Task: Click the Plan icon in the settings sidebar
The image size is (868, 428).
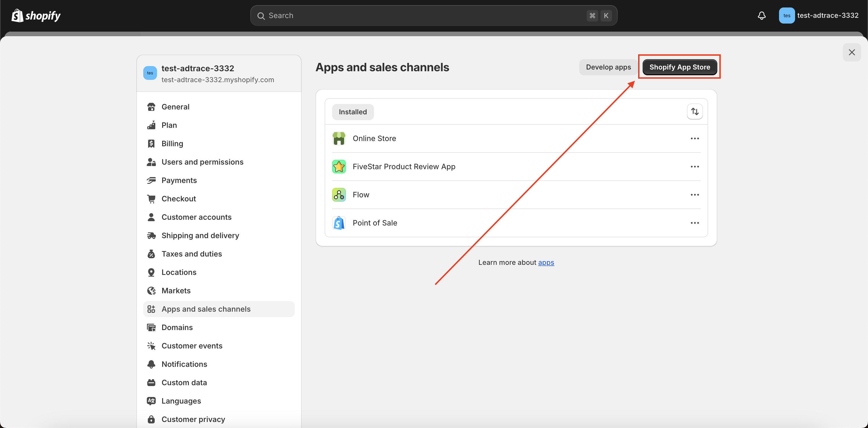Action: [151, 125]
